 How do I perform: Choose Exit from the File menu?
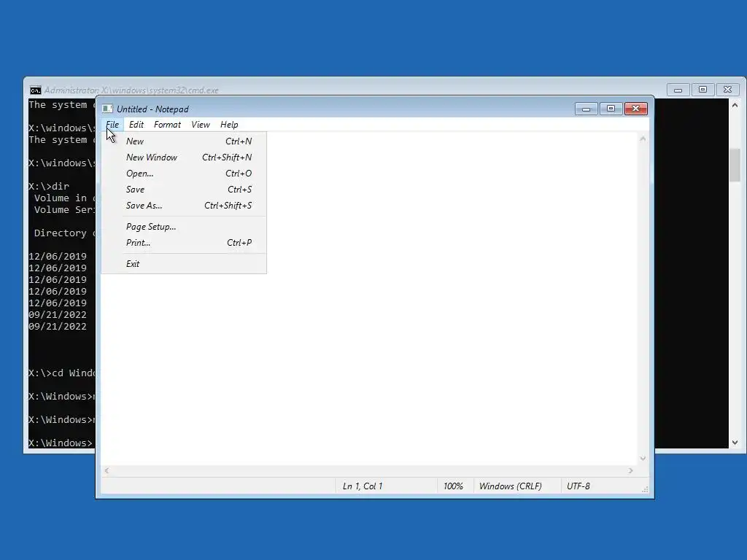[184, 264]
